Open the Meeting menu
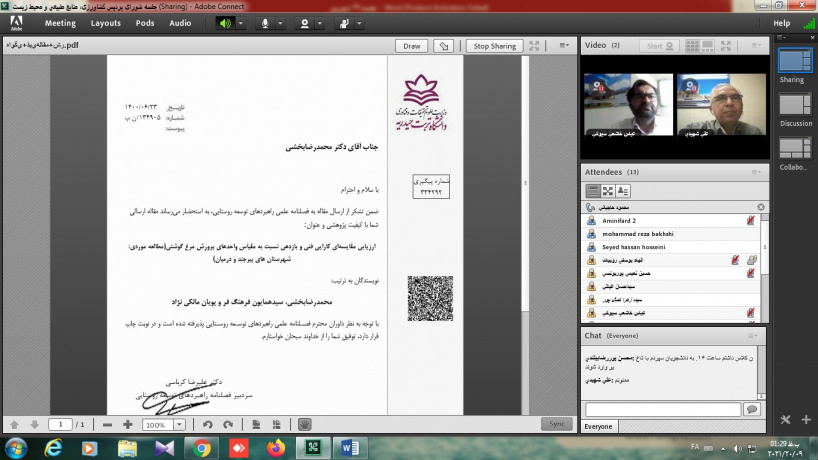The image size is (818, 460). pos(60,22)
